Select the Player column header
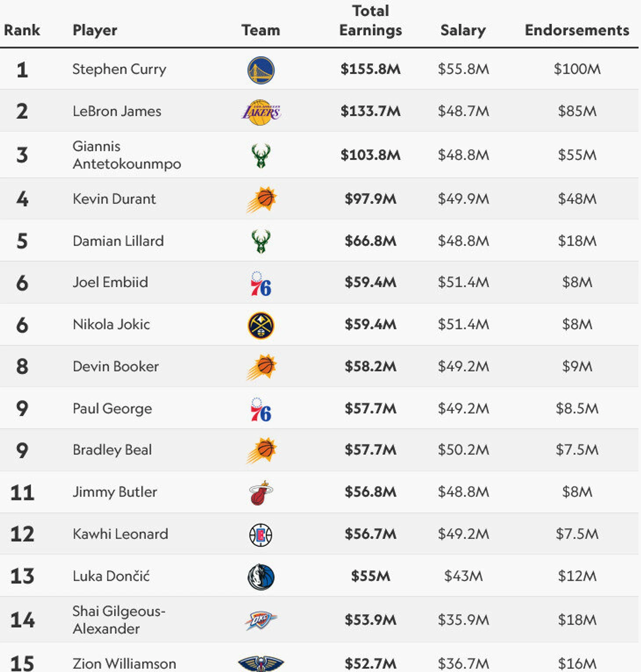 point(95,30)
